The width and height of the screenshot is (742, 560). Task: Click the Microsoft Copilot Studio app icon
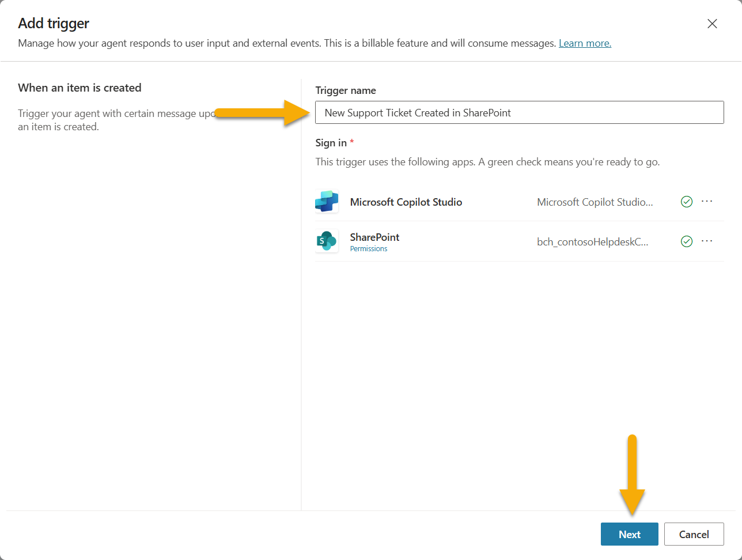[x=327, y=202]
